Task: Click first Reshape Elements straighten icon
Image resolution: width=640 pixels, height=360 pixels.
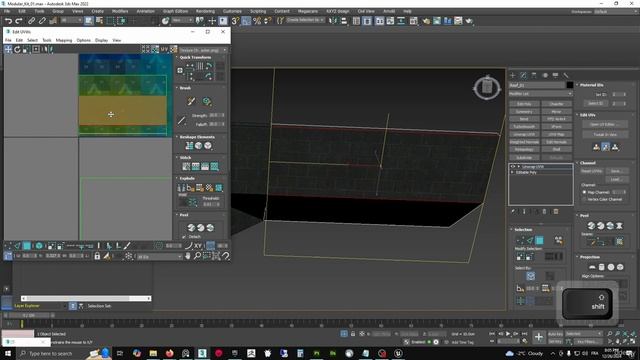Action: (x=189, y=146)
